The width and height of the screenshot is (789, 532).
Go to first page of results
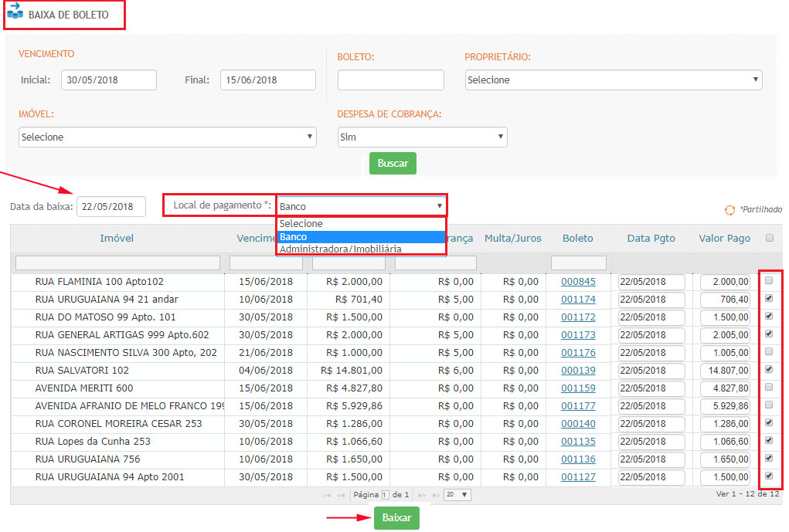tap(328, 495)
